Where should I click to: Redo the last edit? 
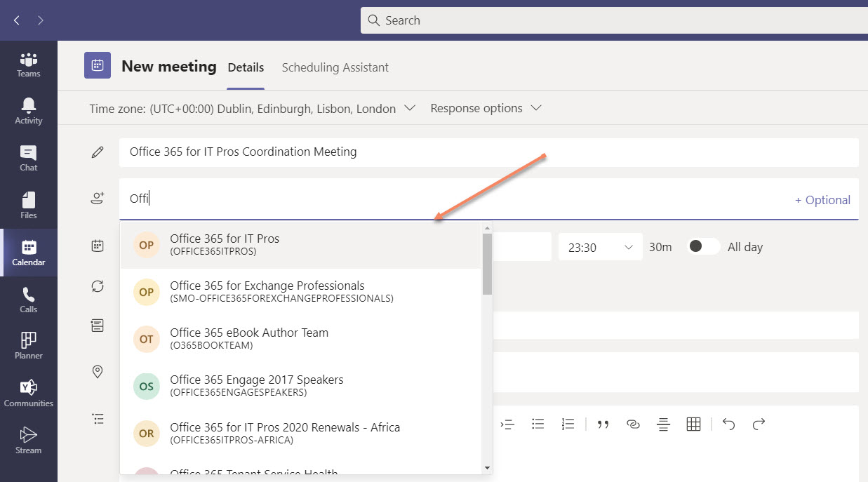pyautogui.click(x=759, y=424)
